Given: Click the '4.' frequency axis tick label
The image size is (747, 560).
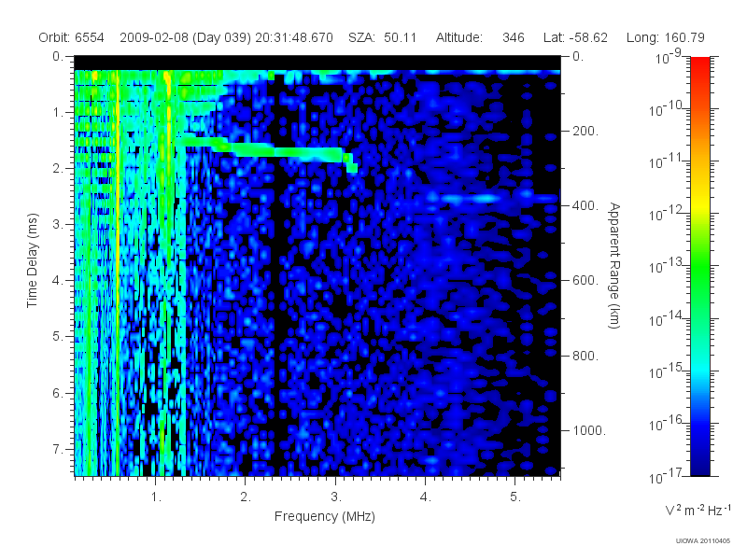Looking at the screenshot, I should [x=426, y=497].
